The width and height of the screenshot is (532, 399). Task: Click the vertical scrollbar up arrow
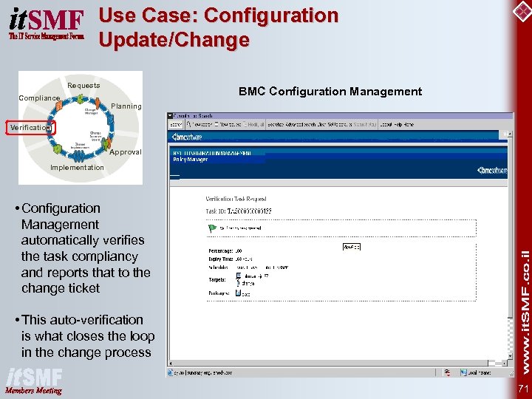pos(510,134)
